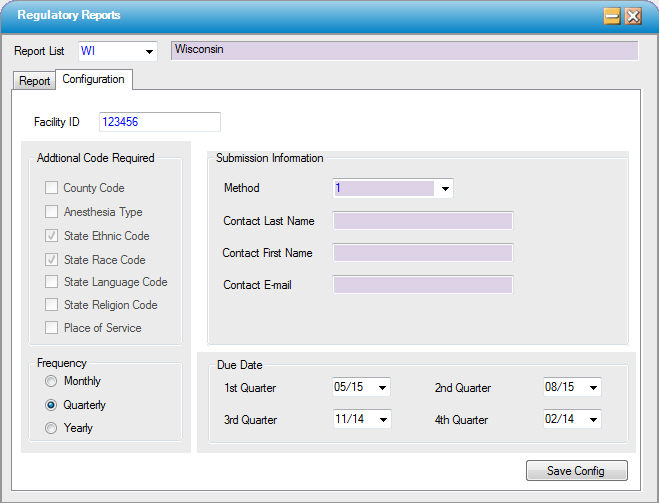The height and width of the screenshot is (503, 659).
Task: Close the Regulatory Reports window
Action: [632, 16]
